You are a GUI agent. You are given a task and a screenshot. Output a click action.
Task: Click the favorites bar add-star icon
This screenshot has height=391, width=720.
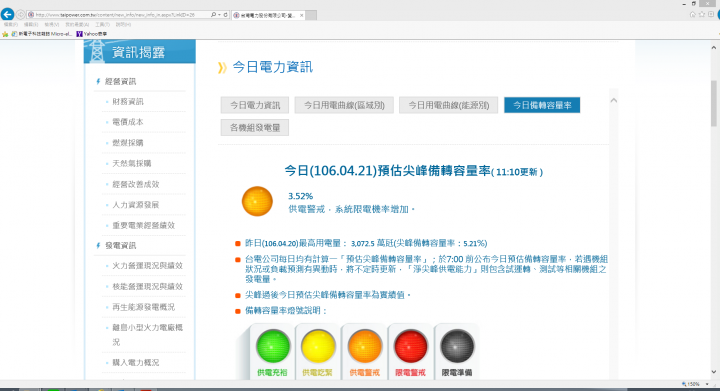point(5,34)
